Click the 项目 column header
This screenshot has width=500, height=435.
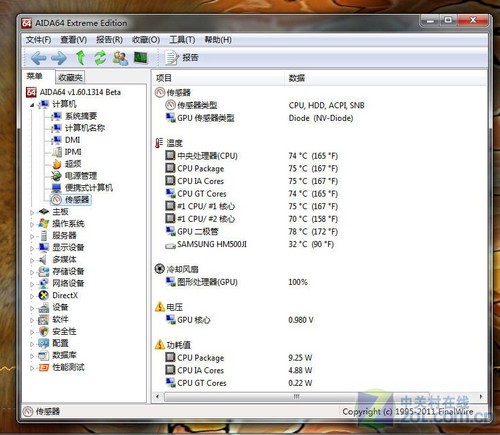[x=218, y=78]
